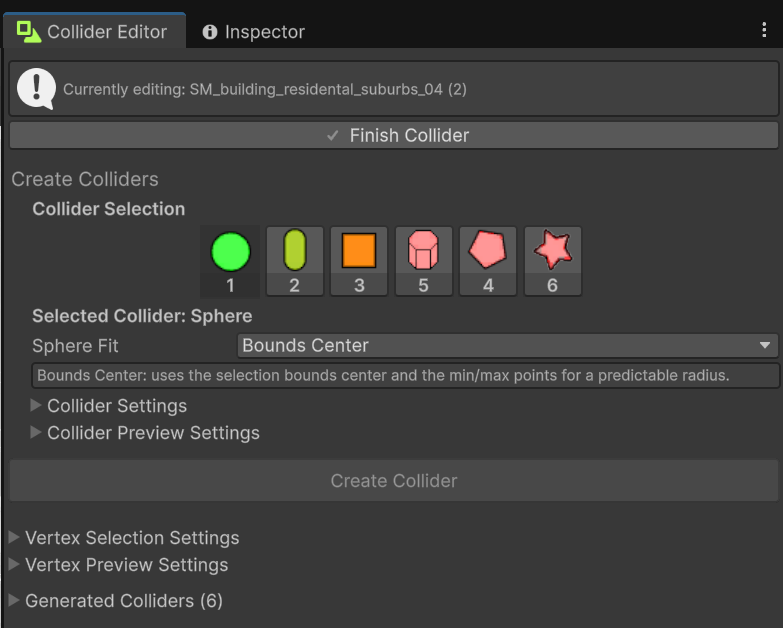Open the panel options three-dot menu
The height and width of the screenshot is (628, 783).
pos(764,30)
